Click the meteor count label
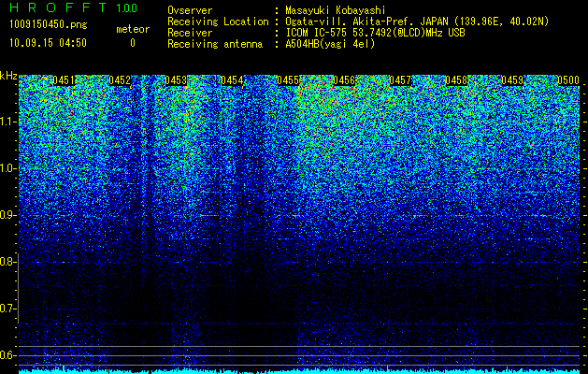588x374 pixels. click(x=133, y=29)
